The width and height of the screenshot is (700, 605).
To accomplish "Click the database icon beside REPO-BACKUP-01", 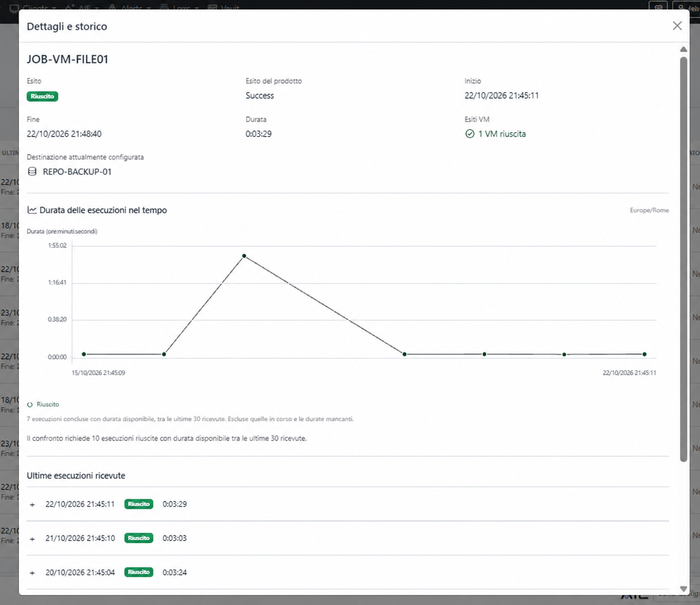I will [x=32, y=172].
